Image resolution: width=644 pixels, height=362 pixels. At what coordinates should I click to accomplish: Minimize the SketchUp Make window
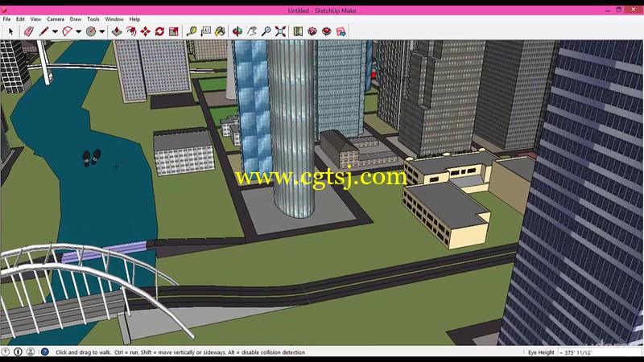pos(608,10)
